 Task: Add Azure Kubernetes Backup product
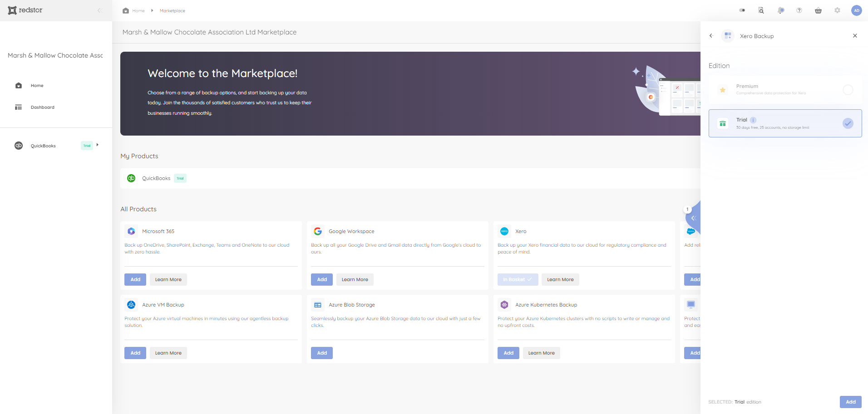[x=508, y=353]
